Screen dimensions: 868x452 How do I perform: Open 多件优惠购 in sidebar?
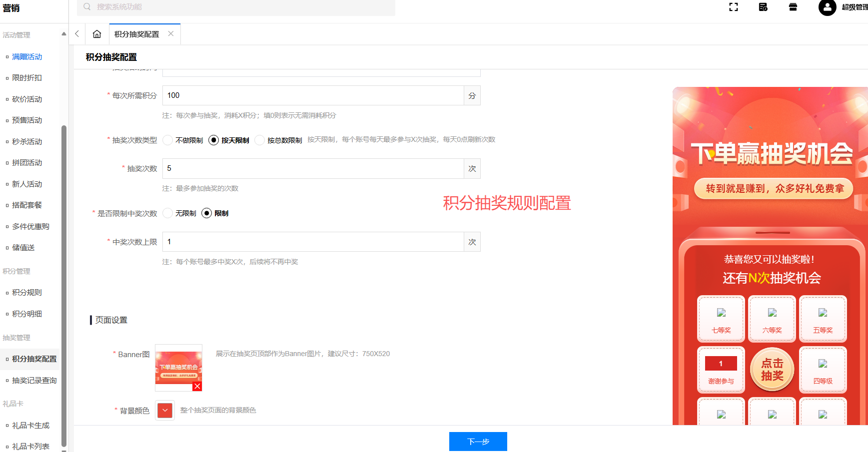point(30,227)
